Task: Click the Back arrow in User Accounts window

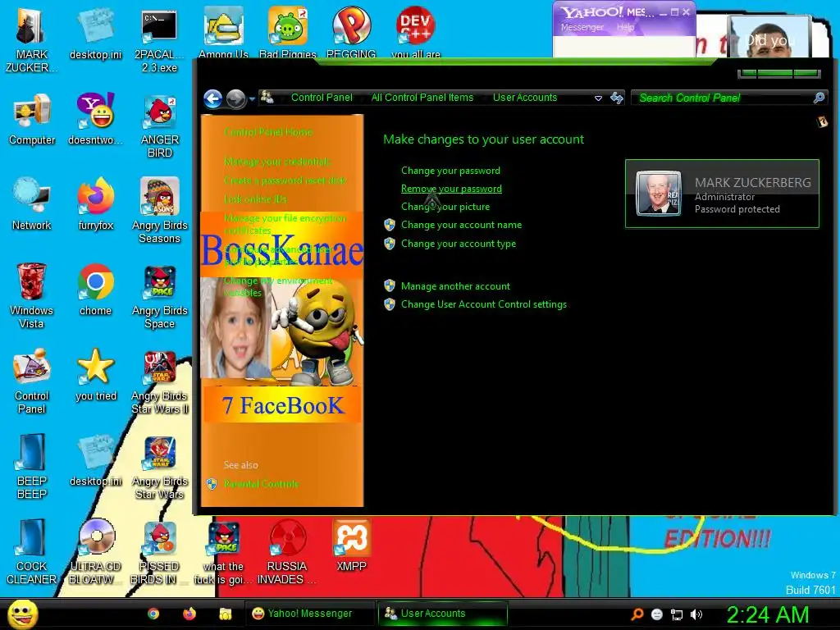Action: pyautogui.click(x=212, y=98)
